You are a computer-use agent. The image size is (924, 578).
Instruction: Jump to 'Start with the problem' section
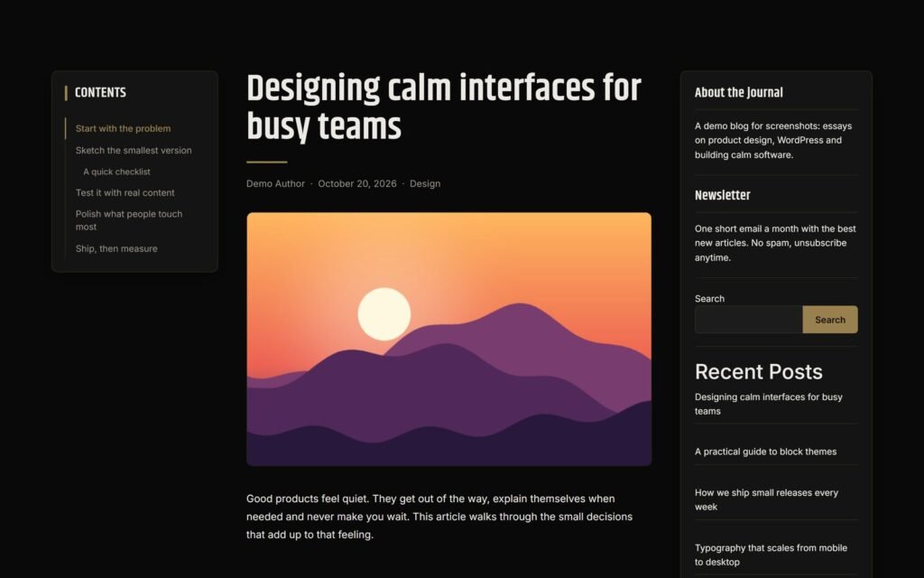(123, 128)
